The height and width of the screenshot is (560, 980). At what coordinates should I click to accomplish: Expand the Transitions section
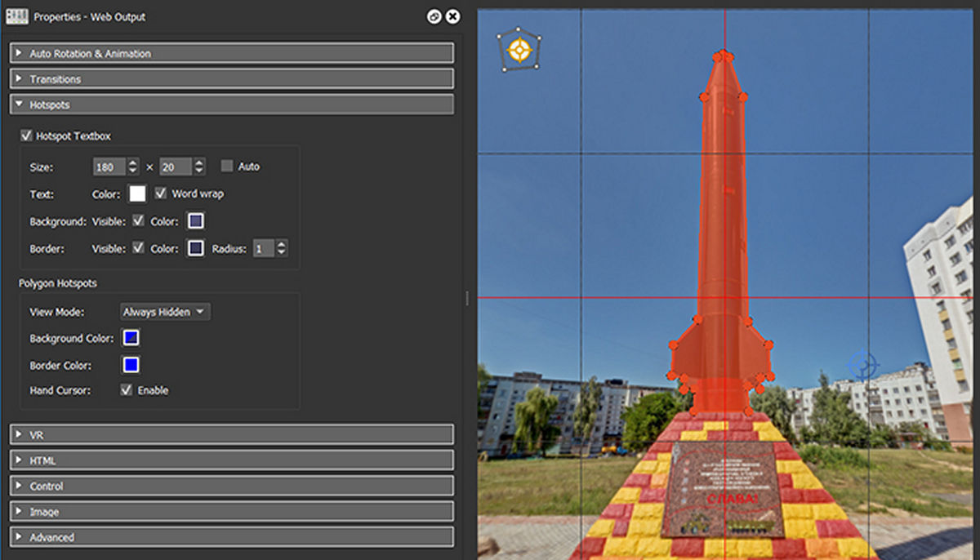[232, 79]
